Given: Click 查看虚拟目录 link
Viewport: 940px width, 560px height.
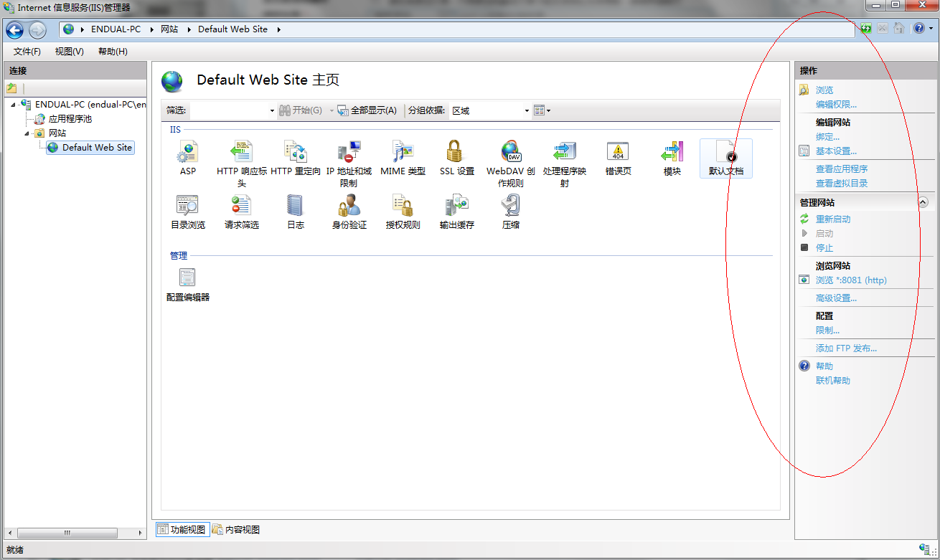Looking at the screenshot, I should coord(842,184).
